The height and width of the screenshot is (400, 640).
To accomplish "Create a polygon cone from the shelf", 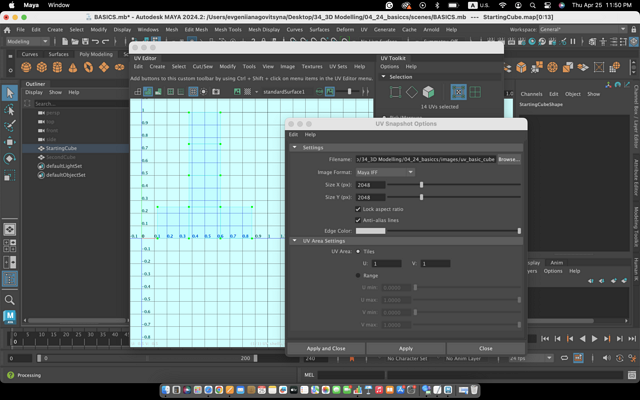I will 73,67.
